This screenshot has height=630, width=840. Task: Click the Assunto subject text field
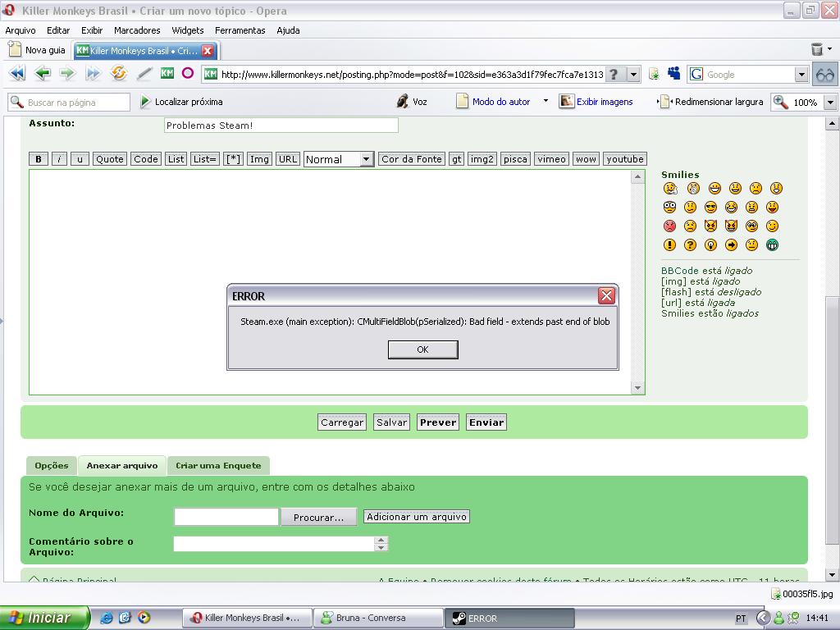tap(281, 126)
